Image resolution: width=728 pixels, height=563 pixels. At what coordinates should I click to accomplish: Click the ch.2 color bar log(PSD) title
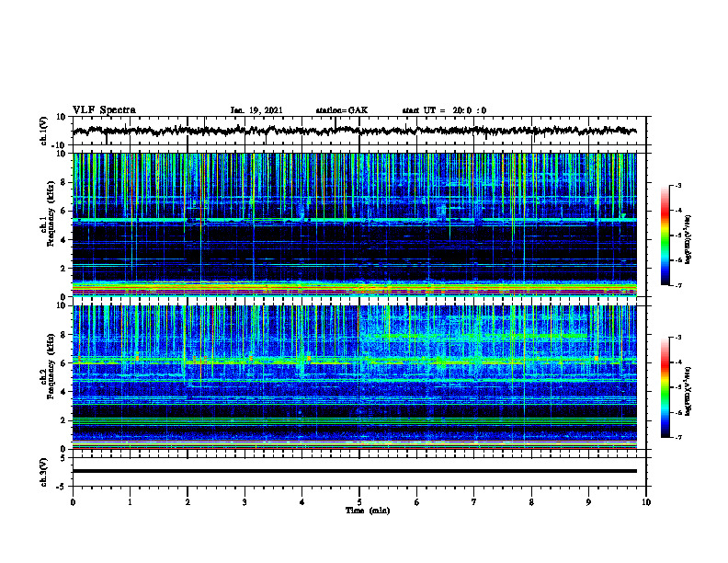688,392
